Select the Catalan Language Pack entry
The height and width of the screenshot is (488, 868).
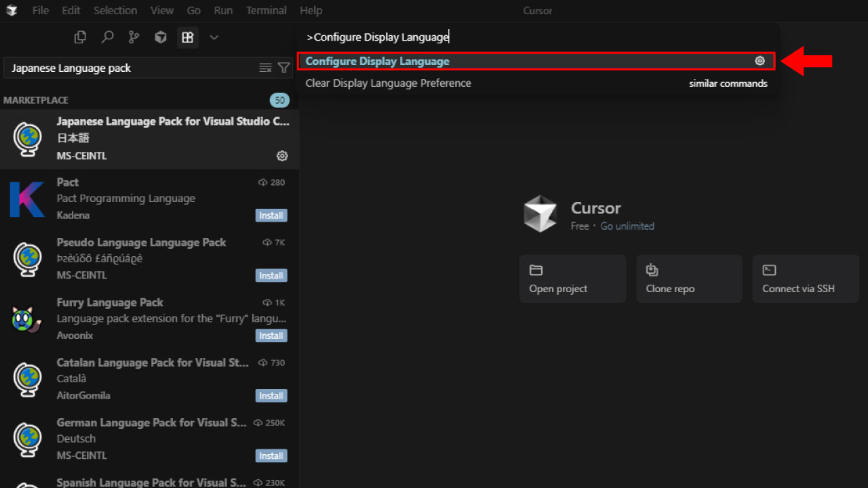click(x=149, y=380)
